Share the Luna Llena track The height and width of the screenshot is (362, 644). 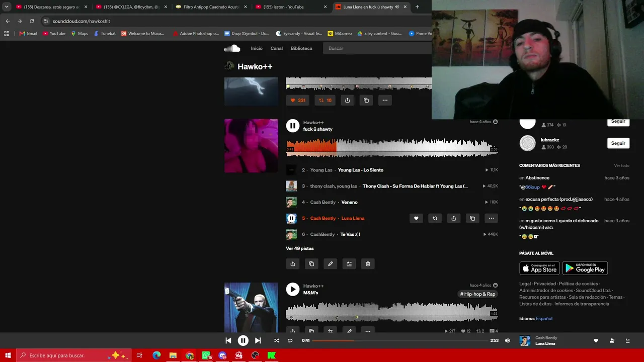454,218
